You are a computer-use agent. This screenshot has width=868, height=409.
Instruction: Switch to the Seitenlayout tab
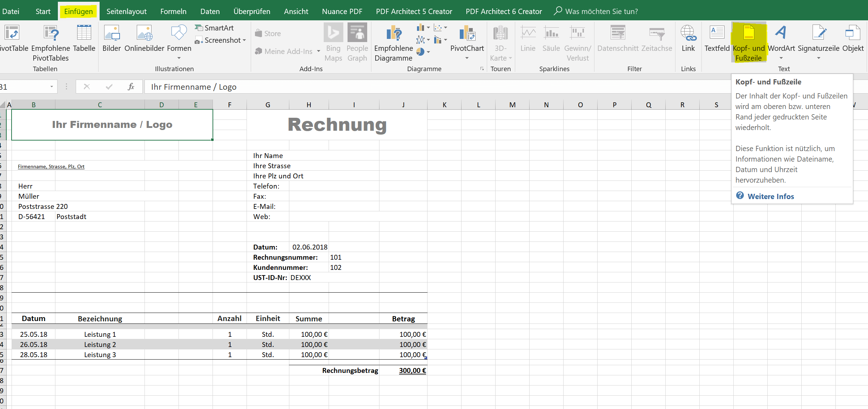tap(127, 11)
